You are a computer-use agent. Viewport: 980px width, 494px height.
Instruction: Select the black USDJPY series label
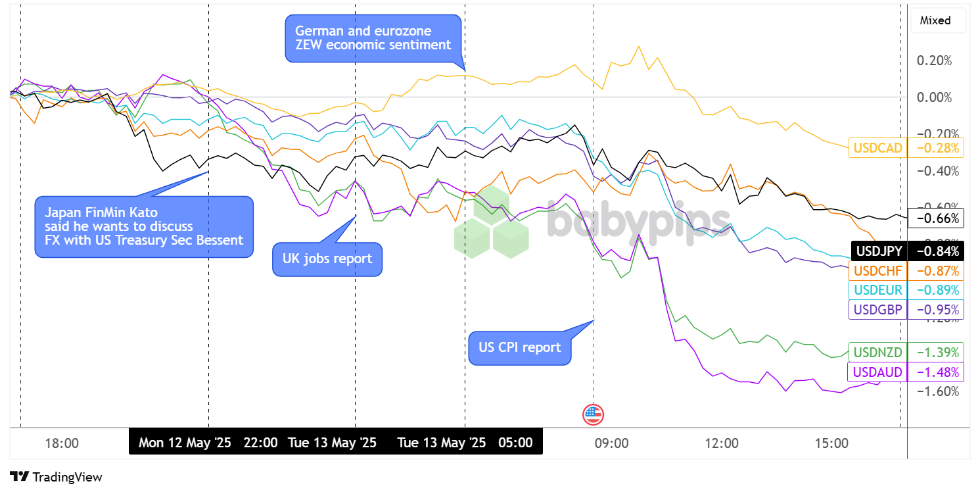click(x=877, y=251)
